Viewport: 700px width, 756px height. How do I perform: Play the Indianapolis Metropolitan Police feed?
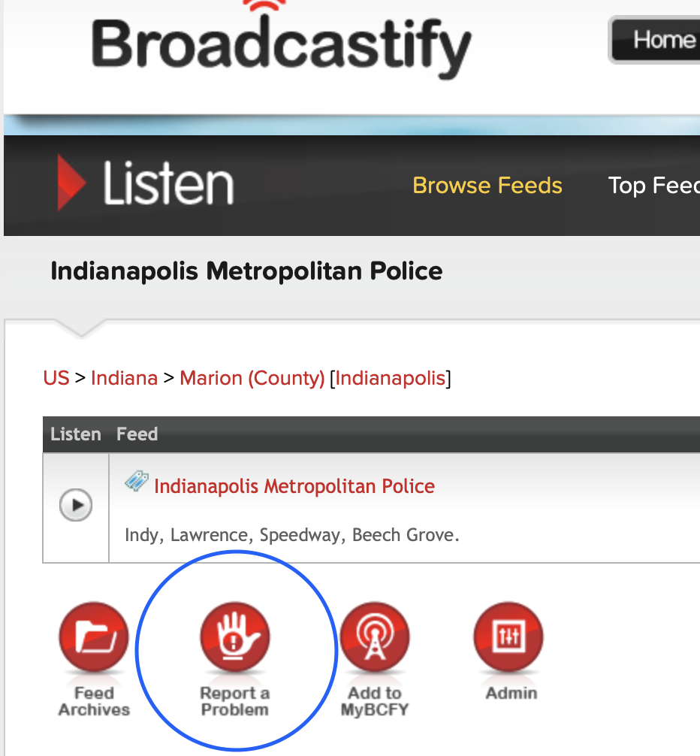(x=76, y=506)
